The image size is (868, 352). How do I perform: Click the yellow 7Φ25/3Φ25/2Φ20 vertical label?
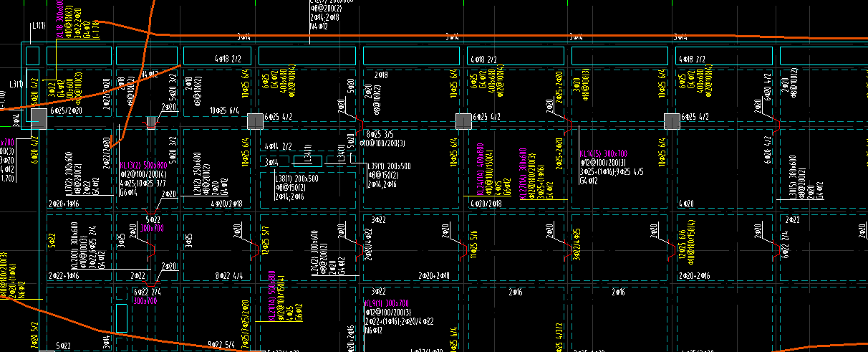tap(246, 326)
